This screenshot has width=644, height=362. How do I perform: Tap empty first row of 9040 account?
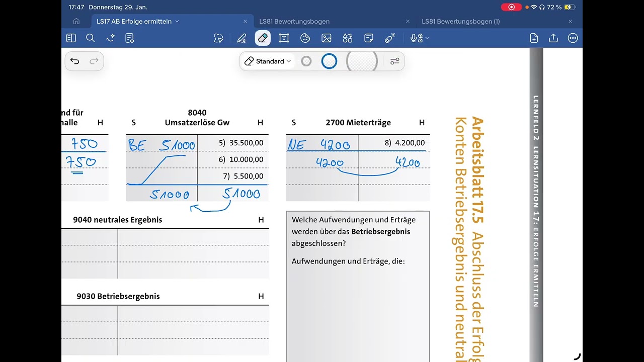point(165,237)
